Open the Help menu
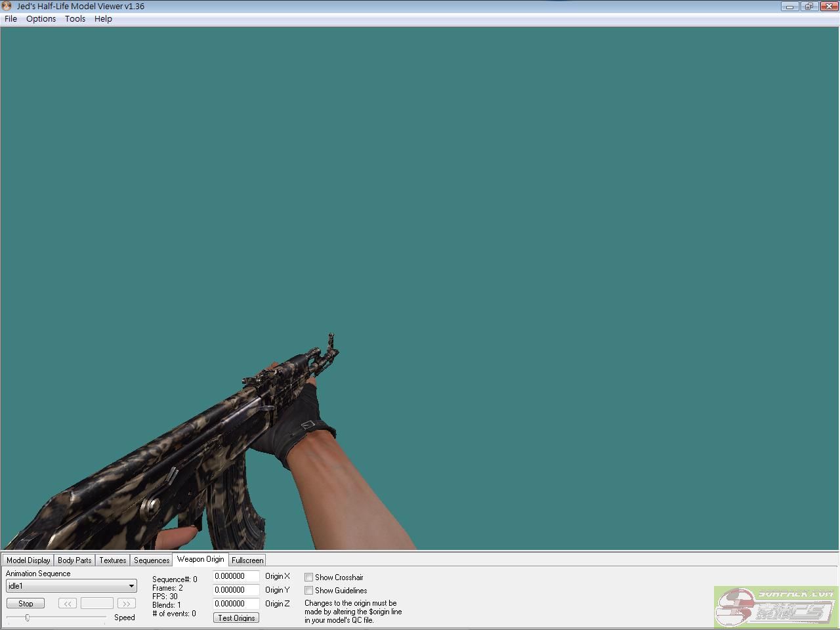This screenshot has height=630, width=840. (103, 18)
